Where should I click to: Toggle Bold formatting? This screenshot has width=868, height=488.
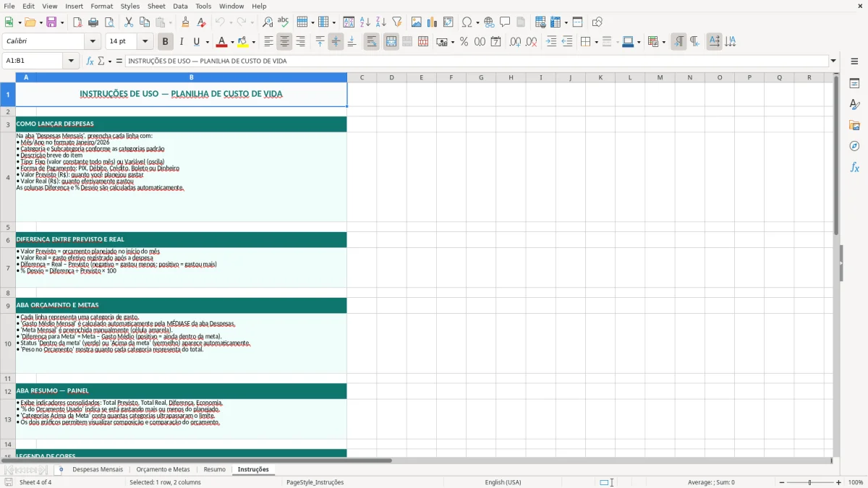tap(166, 42)
